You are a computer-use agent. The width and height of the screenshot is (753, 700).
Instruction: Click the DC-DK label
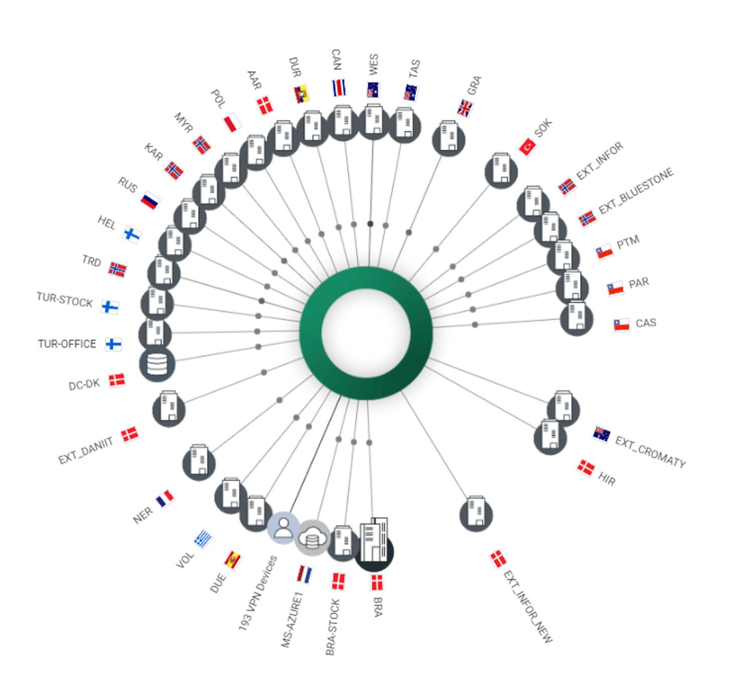(84, 385)
